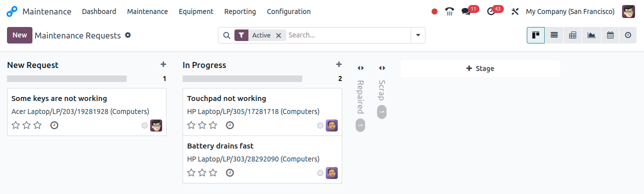Switch to Kanban view

pyautogui.click(x=536, y=35)
